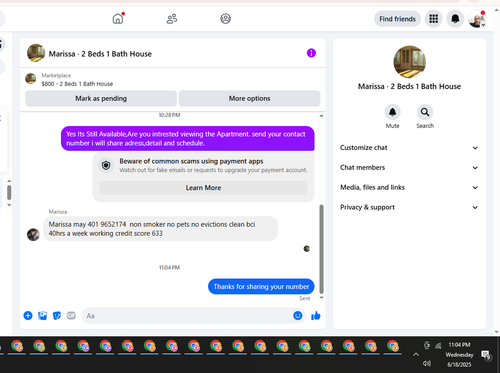
Task: Open large listing photo in right panel
Action: click(410, 62)
